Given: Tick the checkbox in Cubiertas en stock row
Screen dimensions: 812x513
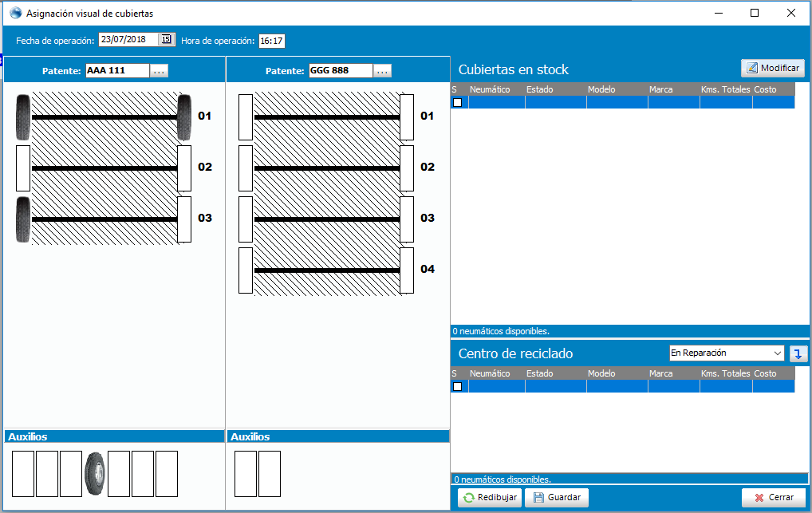Looking at the screenshot, I should coord(458,103).
